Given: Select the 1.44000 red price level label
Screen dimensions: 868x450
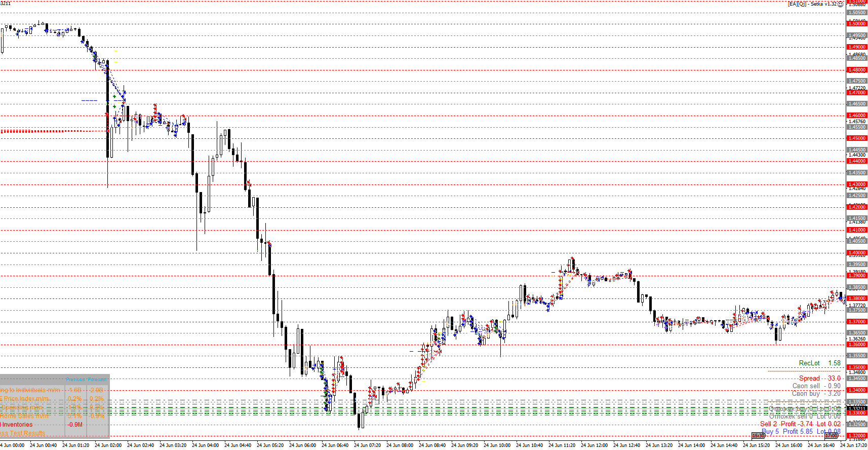Looking at the screenshot, I should 857,161.
